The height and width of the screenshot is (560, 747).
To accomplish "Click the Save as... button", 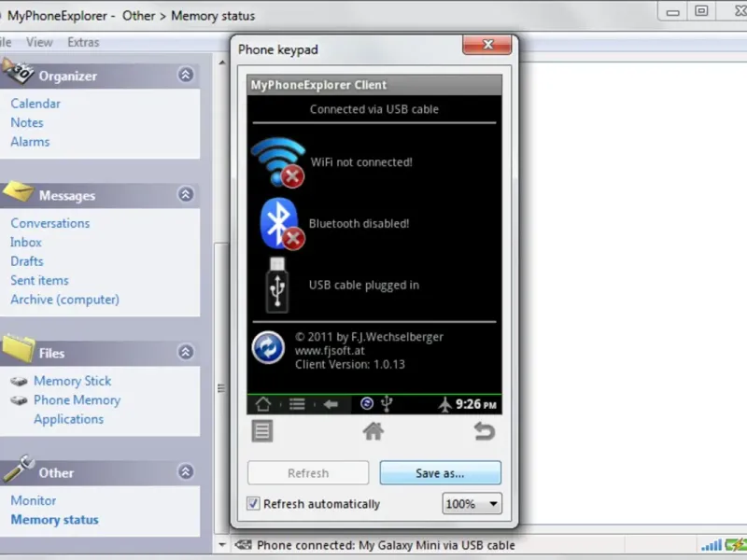I will click(440, 473).
